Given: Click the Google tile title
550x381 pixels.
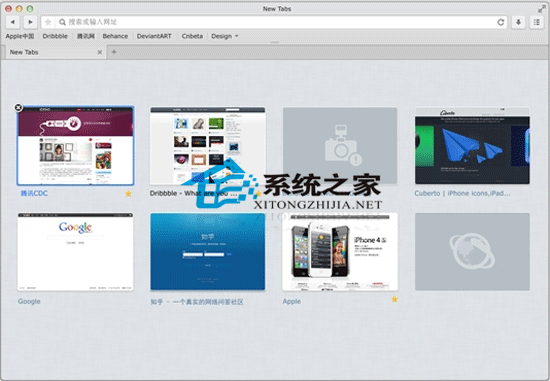Looking at the screenshot, I should [x=29, y=301].
